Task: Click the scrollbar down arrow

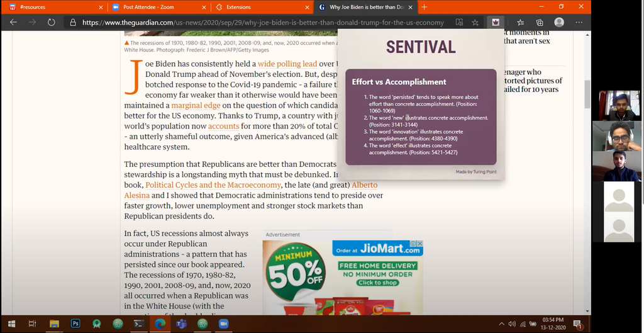Action: pyautogui.click(x=587, y=311)
